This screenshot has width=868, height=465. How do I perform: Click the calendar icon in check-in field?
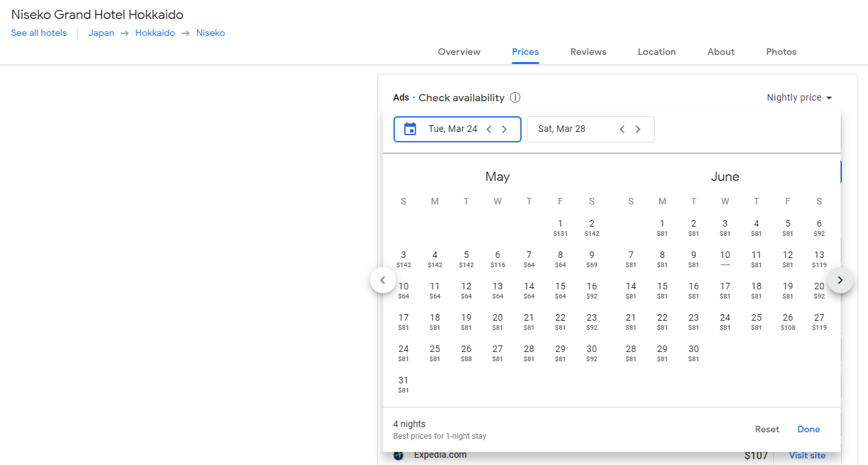click(x=410, y=129)
